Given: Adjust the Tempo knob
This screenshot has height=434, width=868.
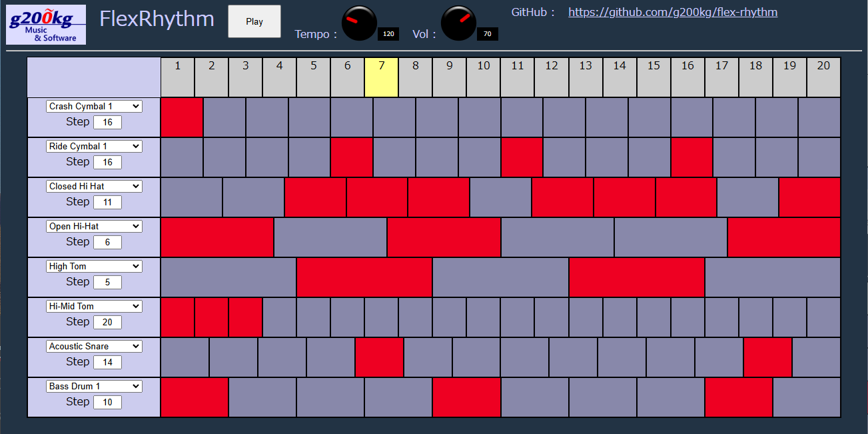Looking at the screenshot, I should [x=358, y=23].
